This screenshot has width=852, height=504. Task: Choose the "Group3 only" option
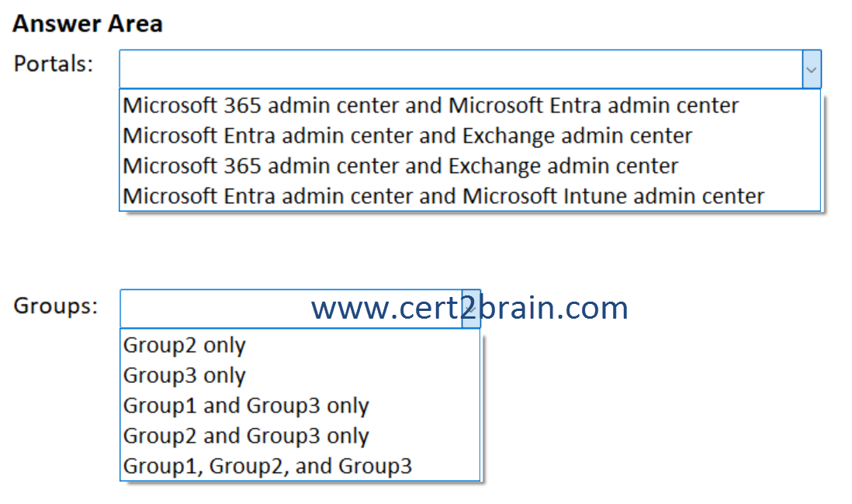(184, 375)
